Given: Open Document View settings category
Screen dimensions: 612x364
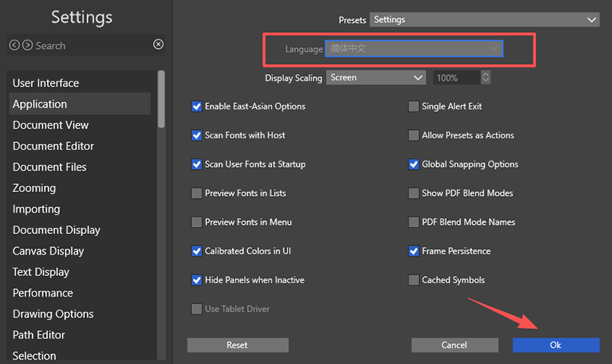Looking at the screenshot, I should 80,125.
